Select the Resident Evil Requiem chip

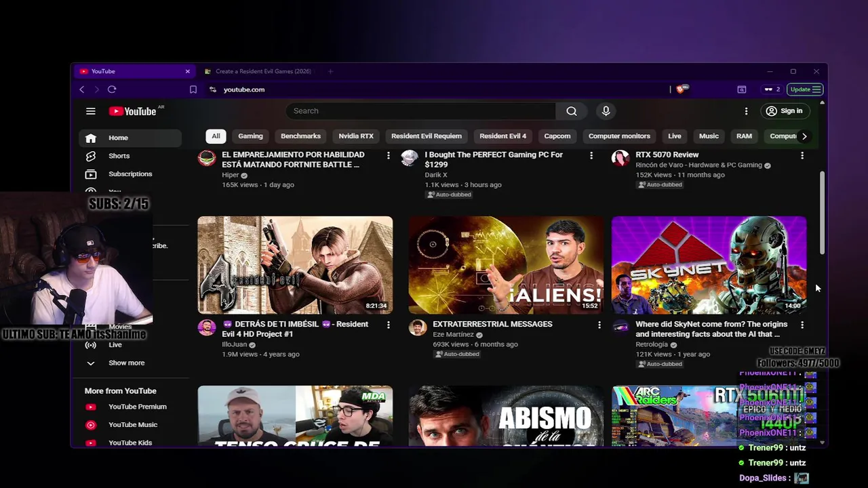click(x=427, y=136)
